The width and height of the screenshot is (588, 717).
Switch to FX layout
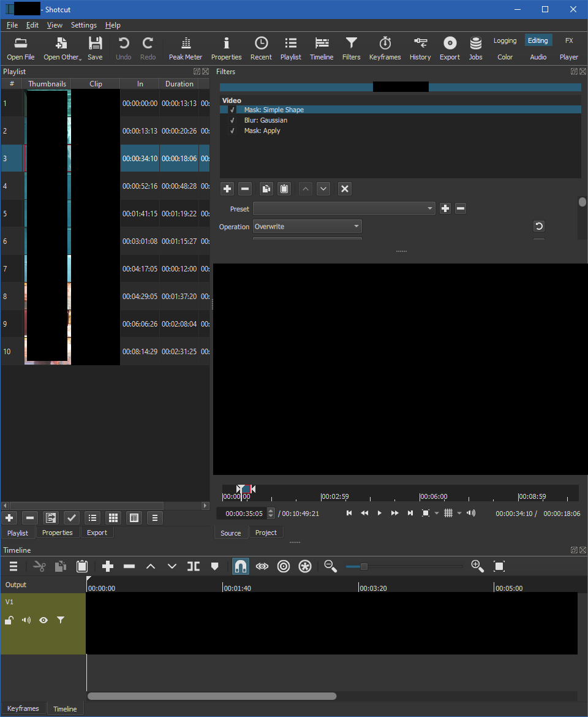tap(569, 40)
